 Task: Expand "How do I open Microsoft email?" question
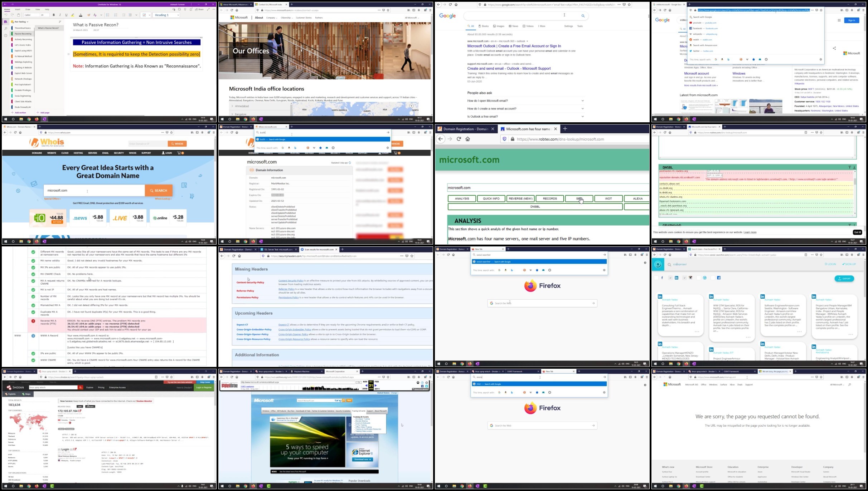(x=526, y=101)
